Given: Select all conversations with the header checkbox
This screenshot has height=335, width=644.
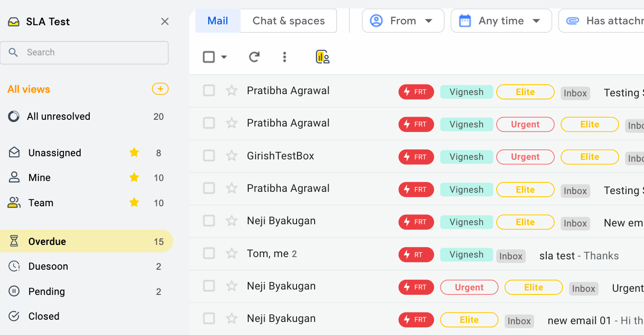Looking at the screenshot, I should pos(208,57).
